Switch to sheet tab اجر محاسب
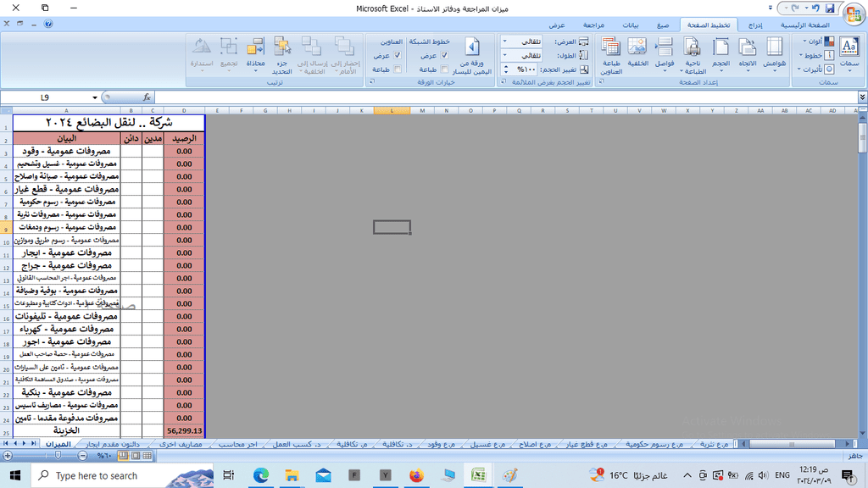Screen dimensions: 868x488 [238, 444]
